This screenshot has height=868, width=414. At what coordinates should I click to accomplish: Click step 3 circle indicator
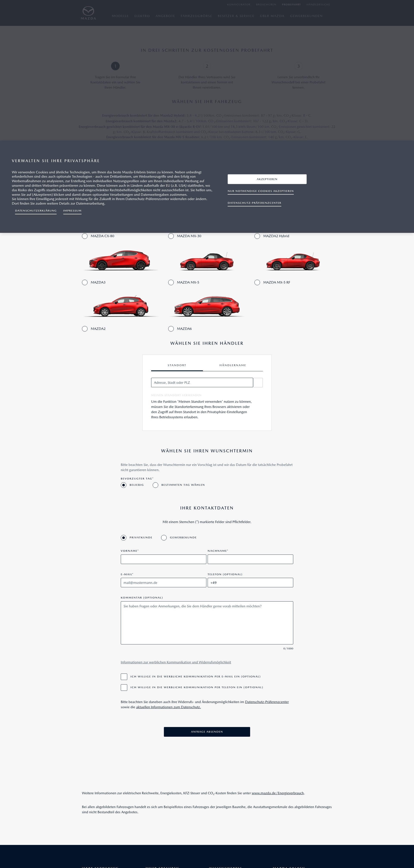(298, 66)
